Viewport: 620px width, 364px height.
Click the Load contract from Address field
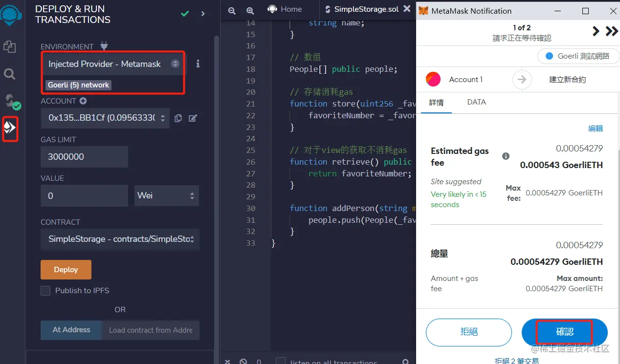click(151, 330)
